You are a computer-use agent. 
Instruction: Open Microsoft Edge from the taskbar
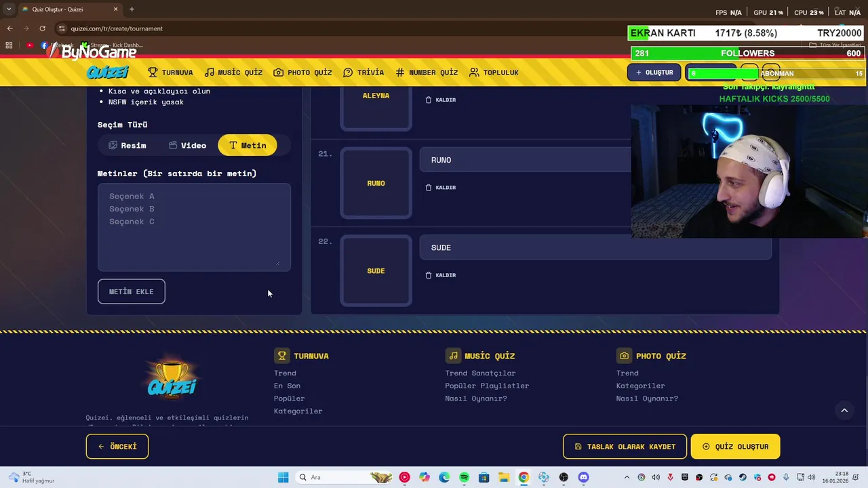tap(444, 477)
